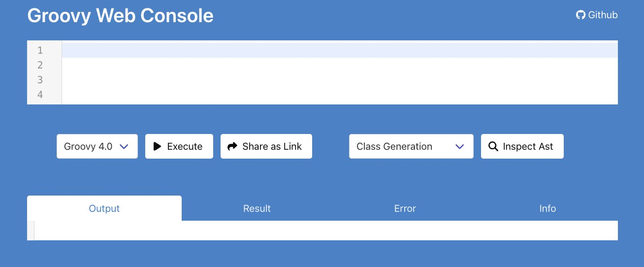
Task: Click the Groovy Web Console title
Action: [x=121, y=16]
